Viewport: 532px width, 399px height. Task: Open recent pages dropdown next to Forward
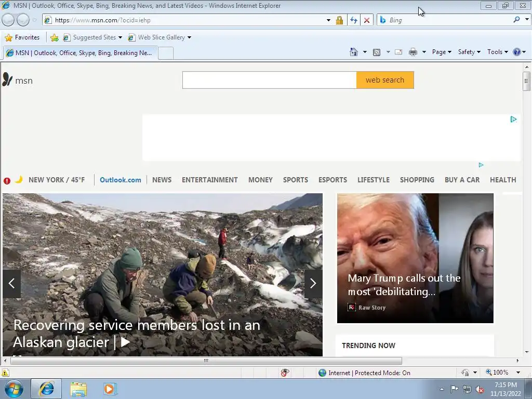tap(35, 20)
